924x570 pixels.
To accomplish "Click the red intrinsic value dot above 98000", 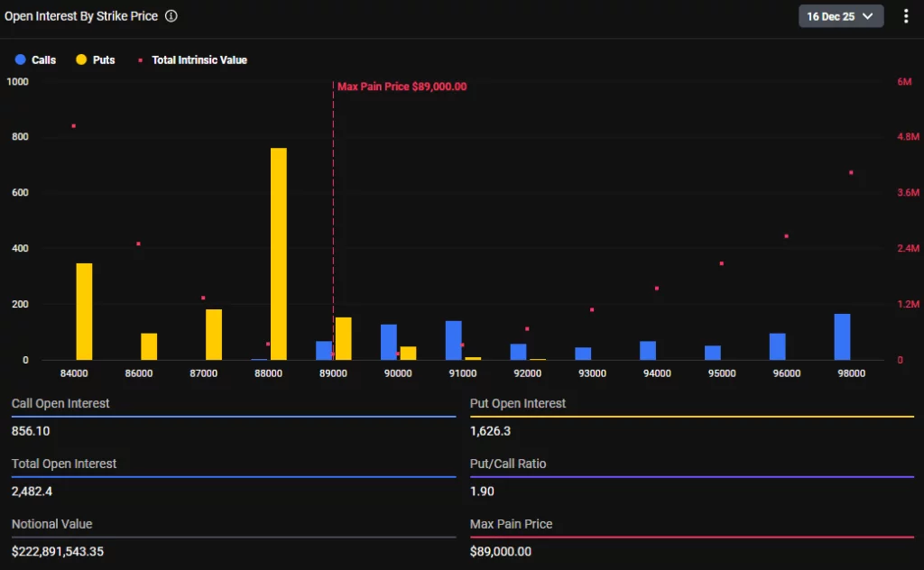I will click(851, 172).
